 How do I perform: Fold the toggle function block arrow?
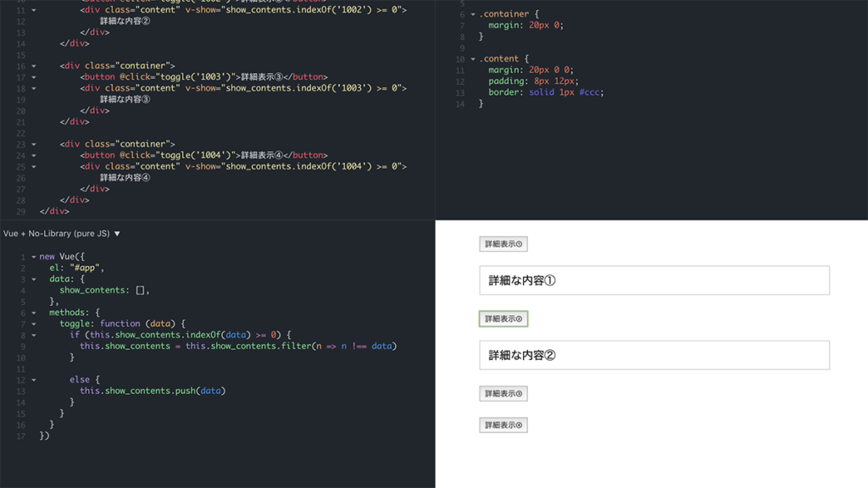click(34, 324)
